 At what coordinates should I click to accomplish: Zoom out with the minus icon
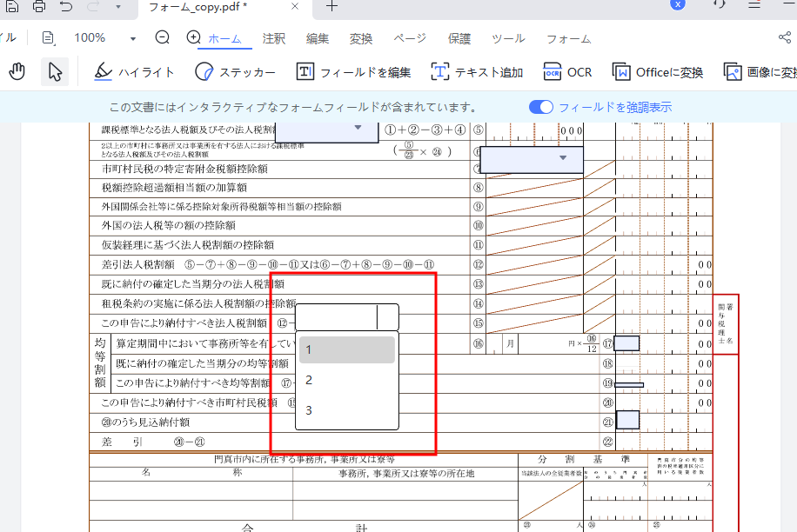click(162, 38)
